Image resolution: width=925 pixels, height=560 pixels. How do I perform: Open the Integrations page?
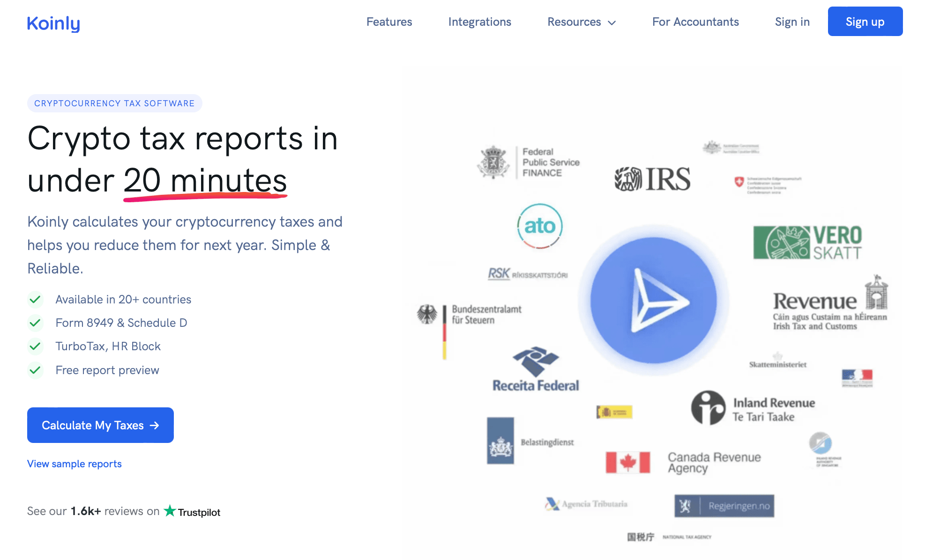click(x=479, y=22)
